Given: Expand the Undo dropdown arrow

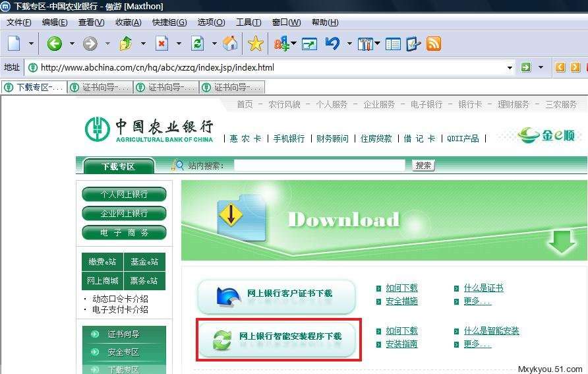Looking at the screenshot, I should pyautogui.click(x=349, y=44).
